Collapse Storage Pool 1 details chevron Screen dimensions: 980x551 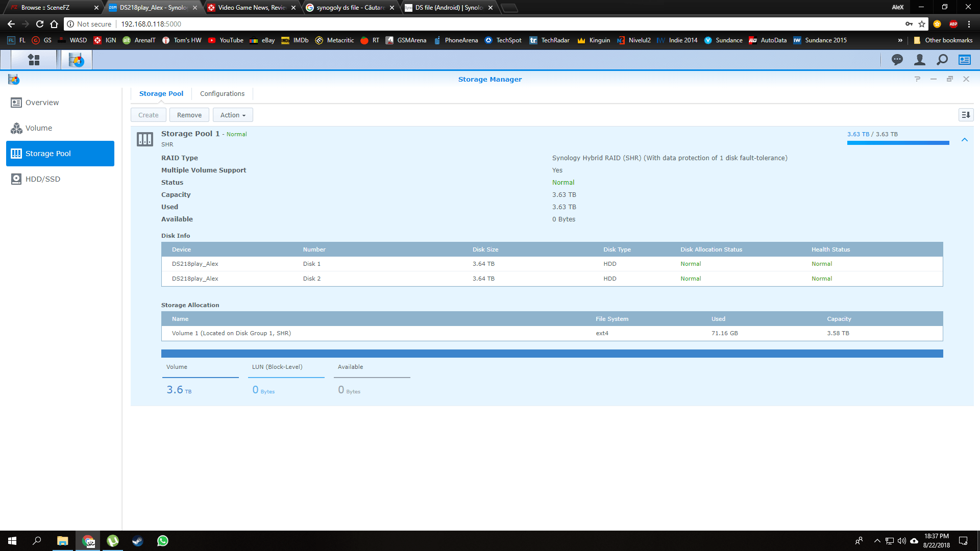tap(964, 140)
